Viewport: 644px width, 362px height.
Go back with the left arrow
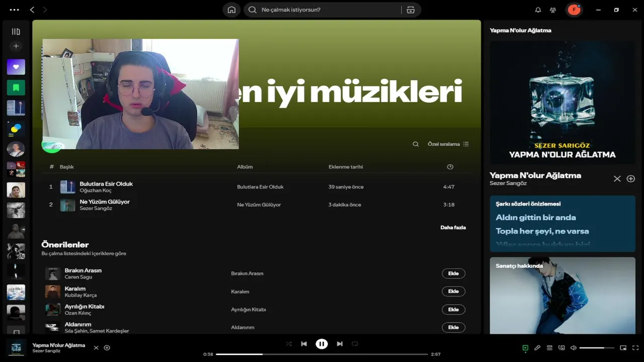pos(32,10)
